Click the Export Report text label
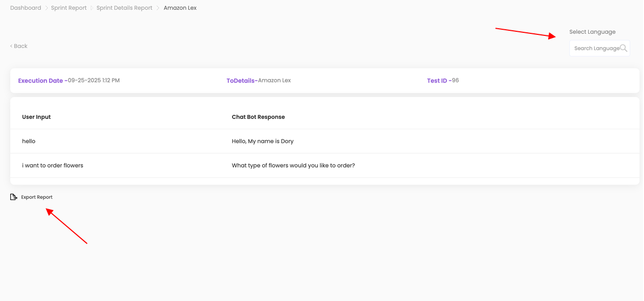The image size is (644, 301). (x=37, y=197)
